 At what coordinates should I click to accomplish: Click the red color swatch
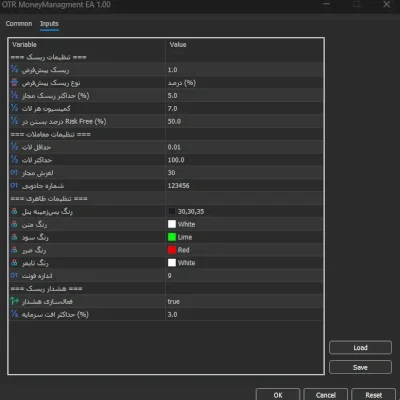pos(172,250)
